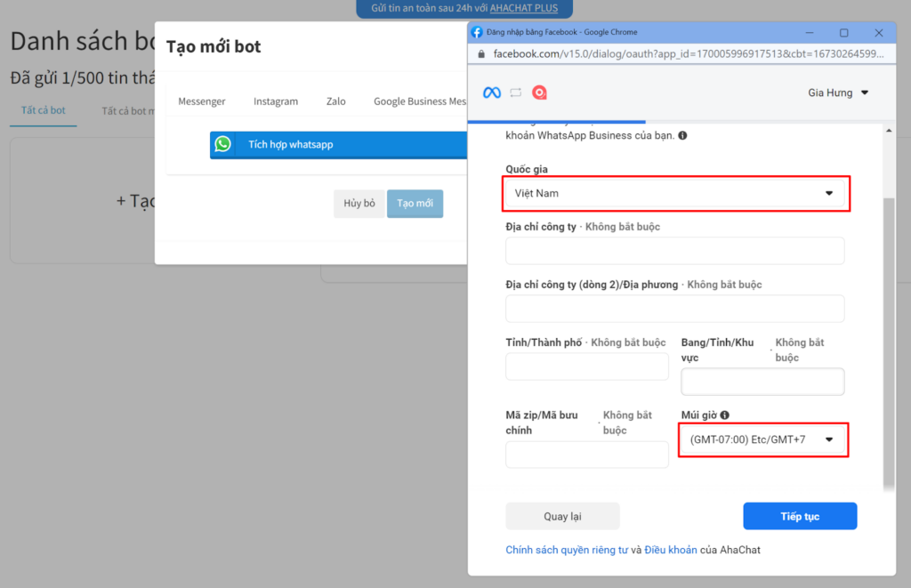The image size is (911, 588).
Task: Open the Gia Hưng account dropdown
Action: (x=838, y=93)
